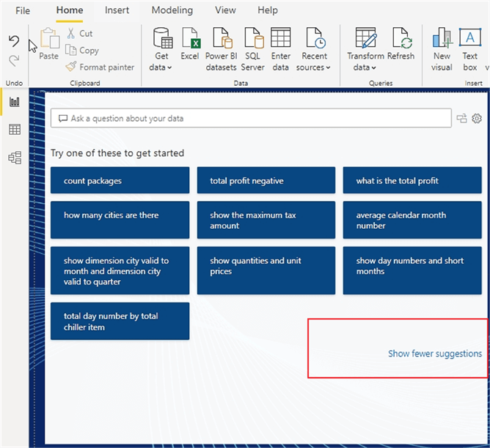Image resolution: width=490 pixels, height=448 pixels.
Task: Click the Paste clipboard icon
Action: tap(49, 38)
